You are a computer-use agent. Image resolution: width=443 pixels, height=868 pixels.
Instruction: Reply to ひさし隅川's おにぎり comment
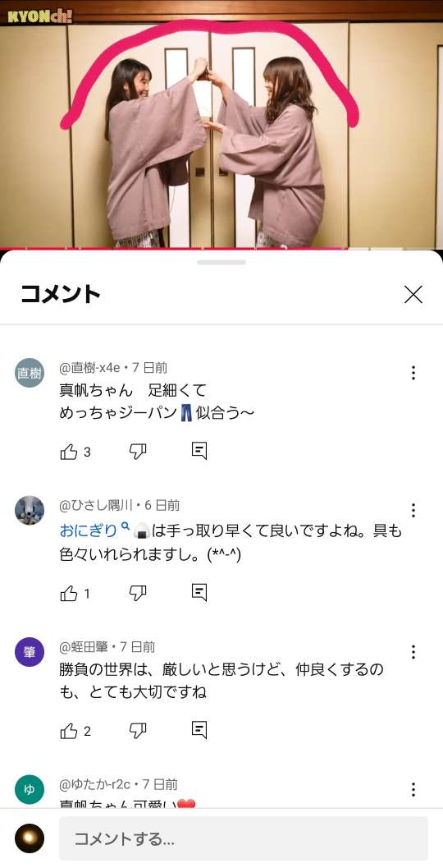click(199, 593)
